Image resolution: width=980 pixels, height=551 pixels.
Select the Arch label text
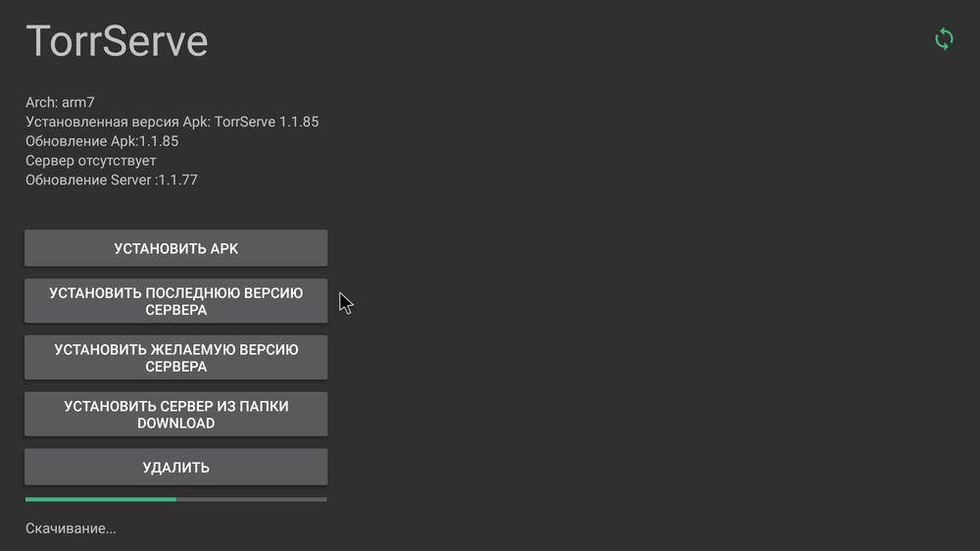click(x=40, y=102)
